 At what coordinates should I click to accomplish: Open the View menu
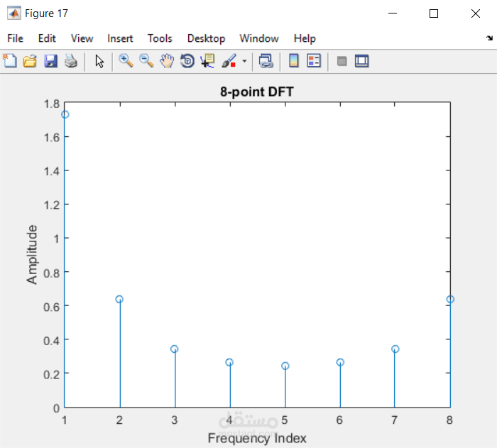[82, 38]
